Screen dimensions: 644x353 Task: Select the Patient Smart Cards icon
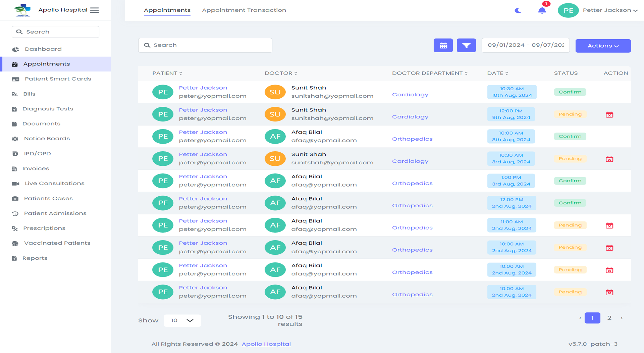coord(15,79)
